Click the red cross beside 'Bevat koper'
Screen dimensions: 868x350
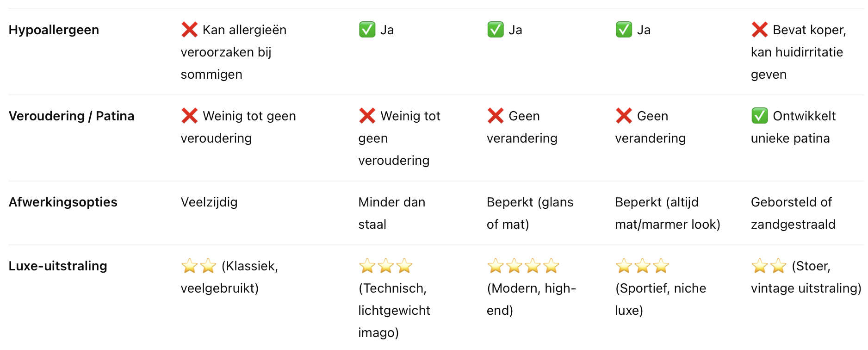click(x=760, y=30)
